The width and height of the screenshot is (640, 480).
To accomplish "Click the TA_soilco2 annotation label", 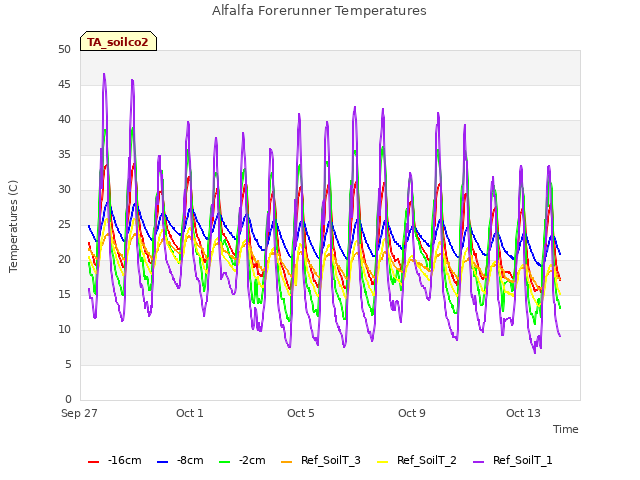I will pos(118,42).
